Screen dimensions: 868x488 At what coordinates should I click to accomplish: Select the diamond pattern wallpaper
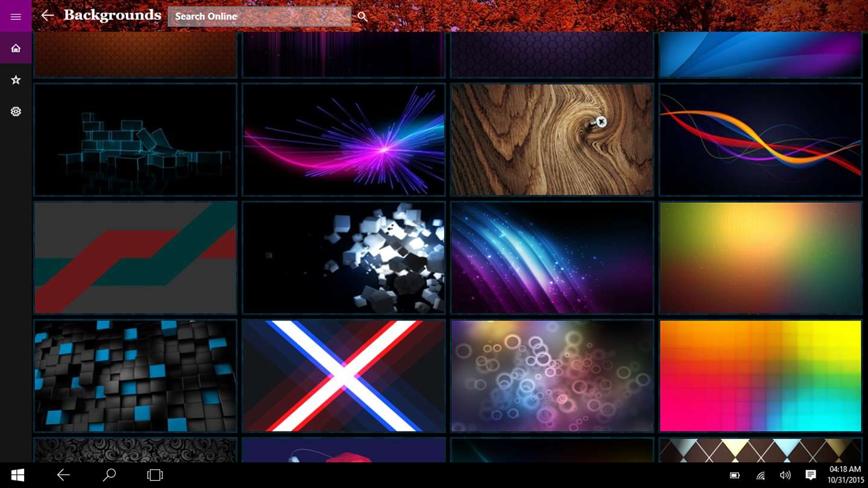click(x=761, y=450)
